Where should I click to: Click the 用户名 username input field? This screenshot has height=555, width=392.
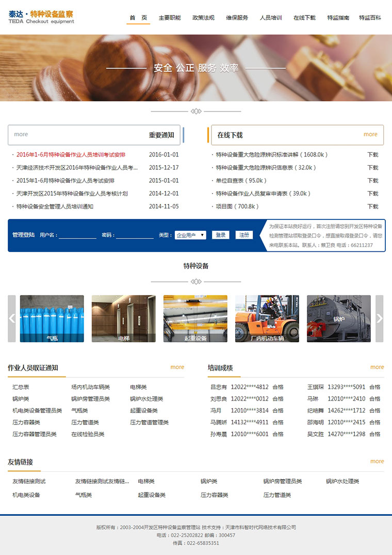[78, 235]
